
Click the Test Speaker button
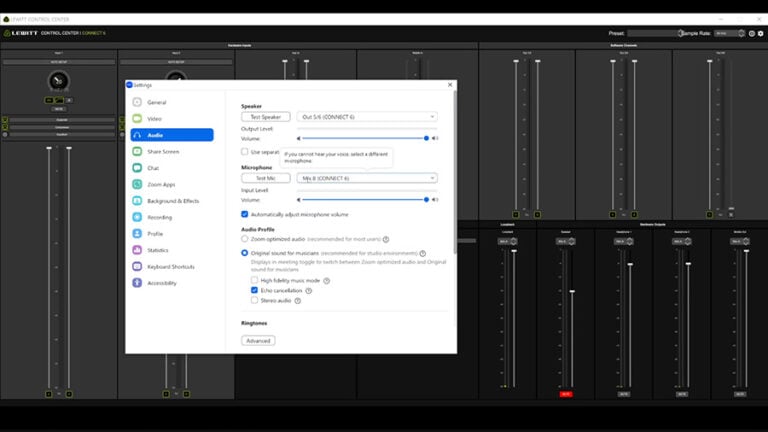(265, 117)
